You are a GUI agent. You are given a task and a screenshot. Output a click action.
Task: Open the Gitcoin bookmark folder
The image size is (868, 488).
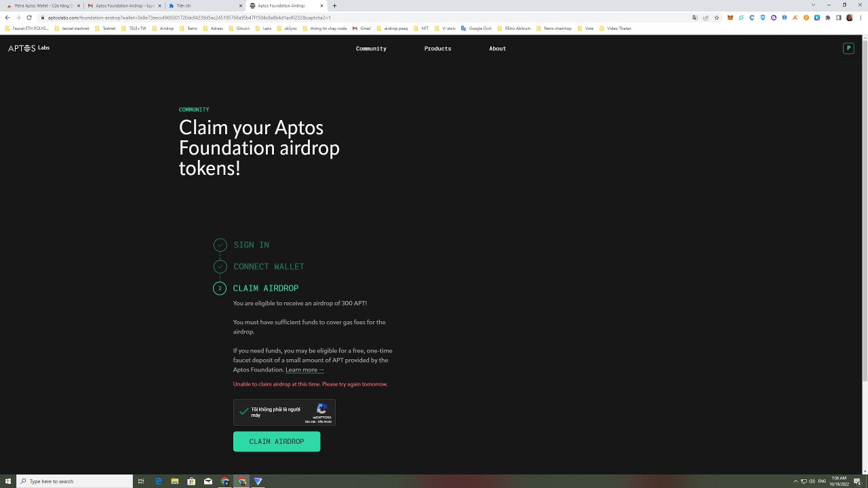239,28
